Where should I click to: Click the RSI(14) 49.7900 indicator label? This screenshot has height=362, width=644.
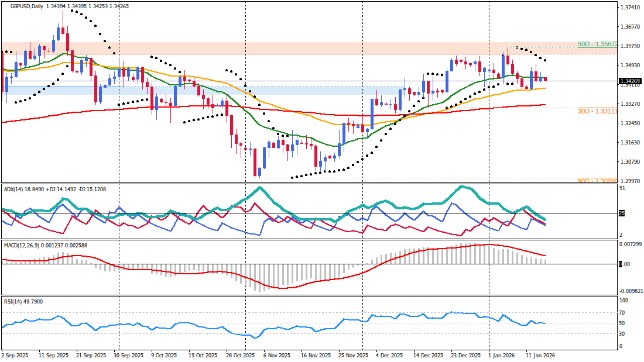[x=23, y=302]
